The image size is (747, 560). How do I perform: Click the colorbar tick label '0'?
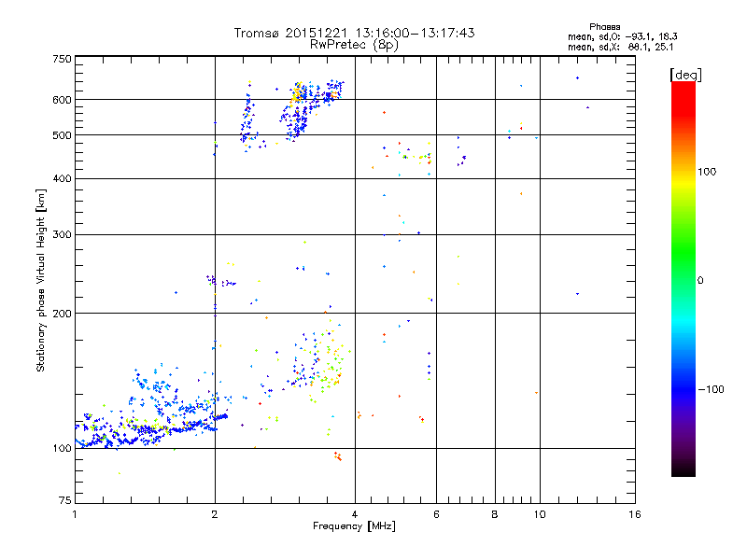pos(699,281)
